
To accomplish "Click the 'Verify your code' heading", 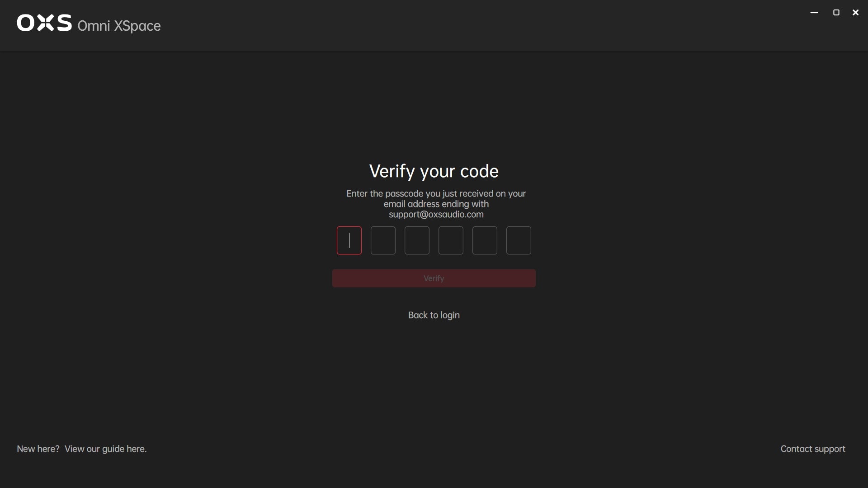I will pyautogui.click(x=434, y=171).
